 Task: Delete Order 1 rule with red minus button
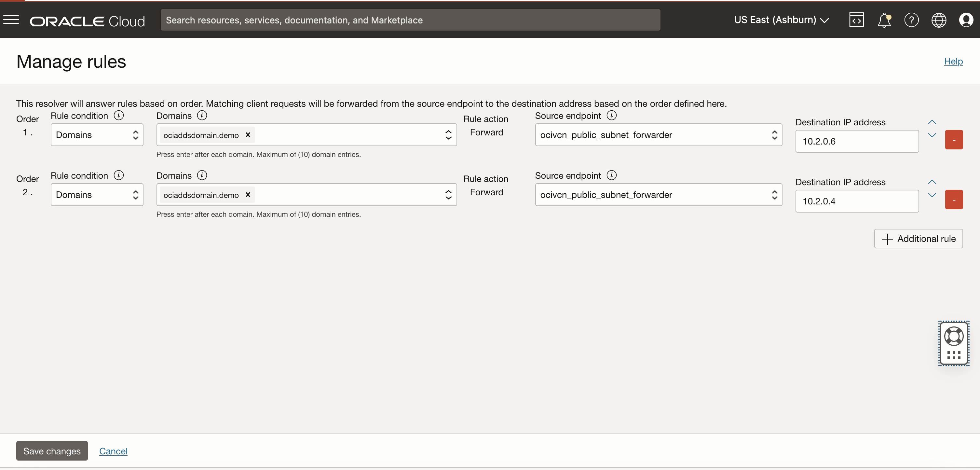coord(954,139)
